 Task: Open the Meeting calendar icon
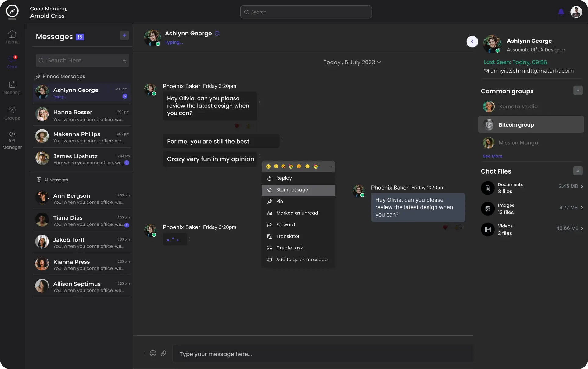(x=12, y=84)
